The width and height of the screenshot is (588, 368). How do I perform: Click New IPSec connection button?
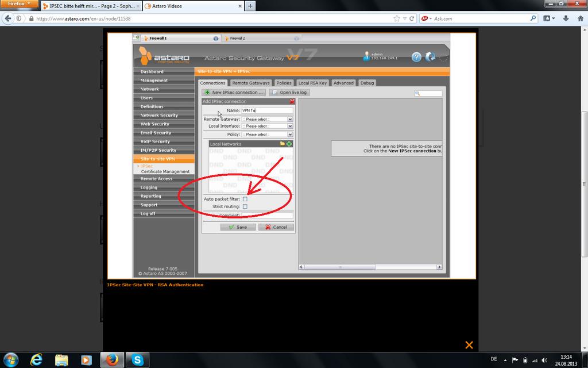(x=234, y=93)
